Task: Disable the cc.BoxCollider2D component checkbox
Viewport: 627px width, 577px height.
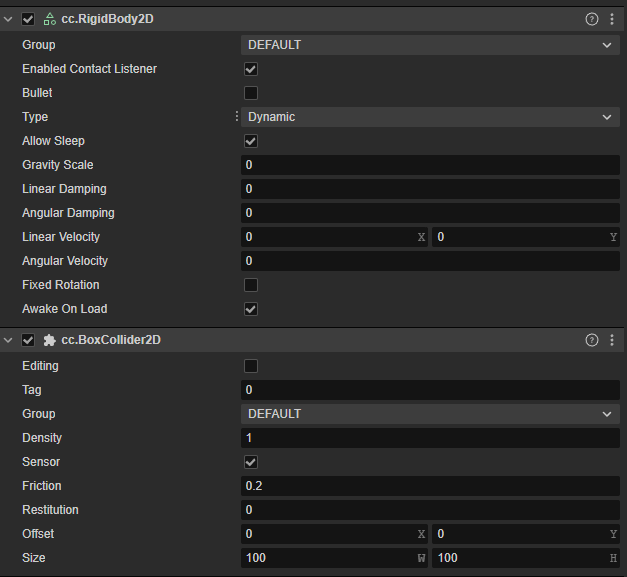Action: 28,340
